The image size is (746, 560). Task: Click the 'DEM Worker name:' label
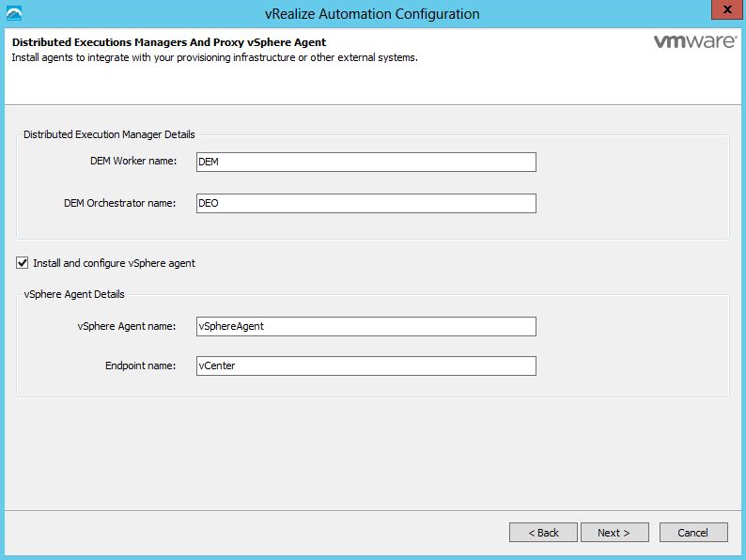coord(133,161)
